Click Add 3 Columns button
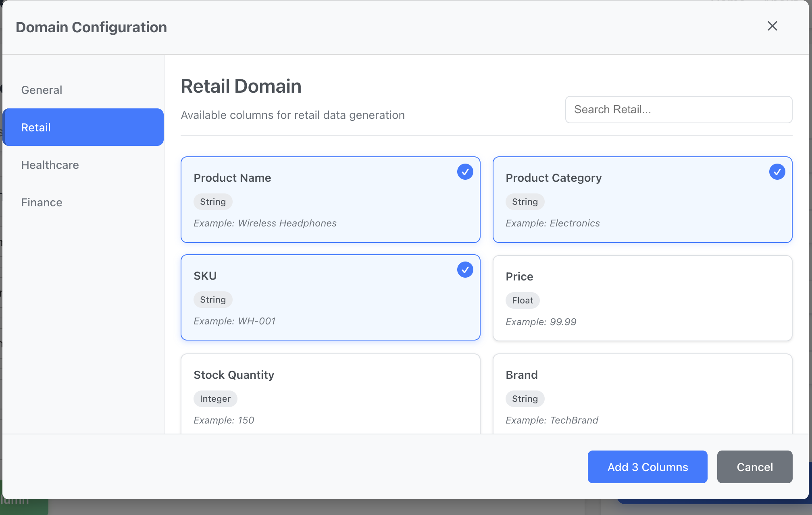 pyautogui.click(x=648, y=467)
